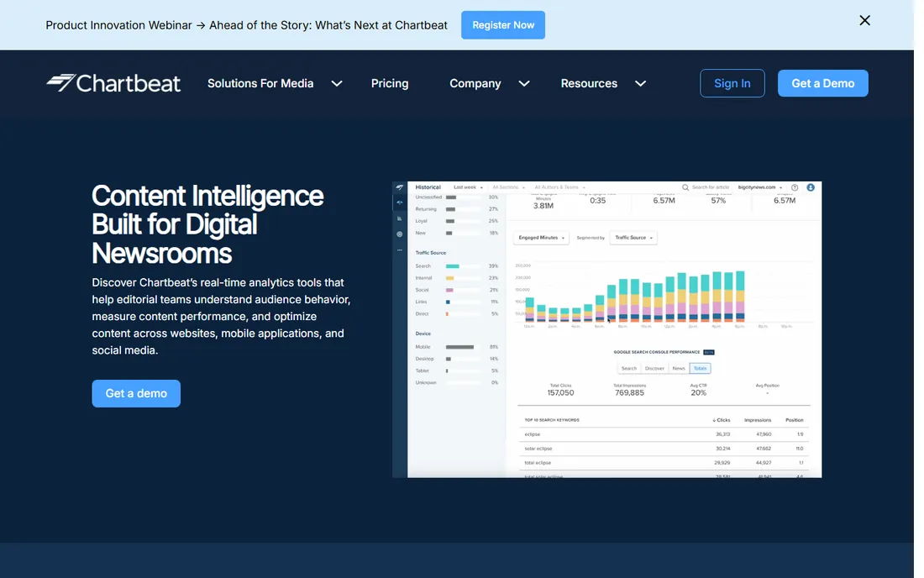Image resolution: width=924 pixels, height=578 pixels.
Task: Open the All Sections dropdown in dashboard preview
Action: [x=508, y=187]
